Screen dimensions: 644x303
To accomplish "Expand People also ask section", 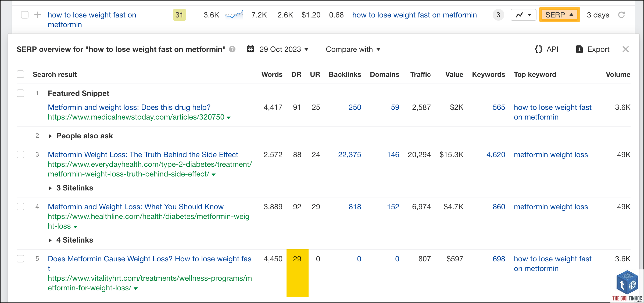I will tap(50, 136).
